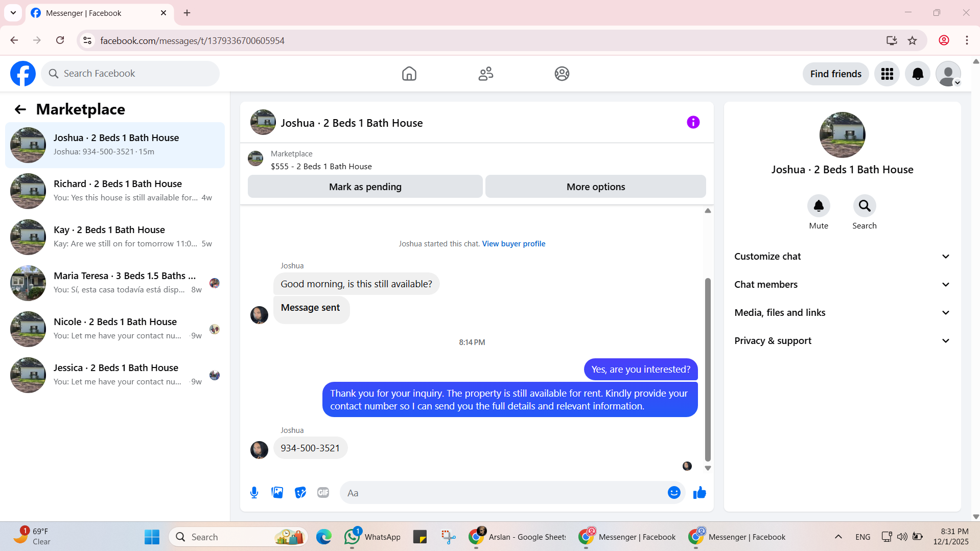980x551 pixels.
Task: Open the listing thumbnail in right panel
Action: [843, 135]
